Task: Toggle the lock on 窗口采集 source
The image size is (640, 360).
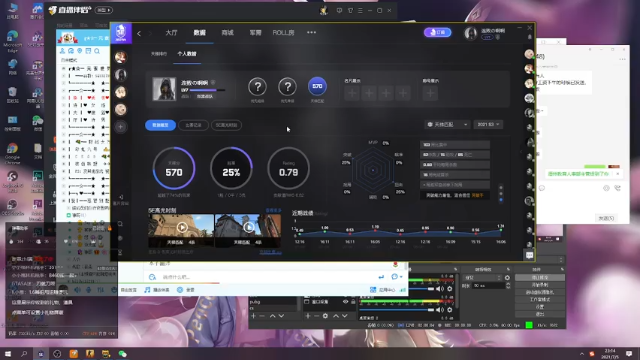Action: pos(353,302)
